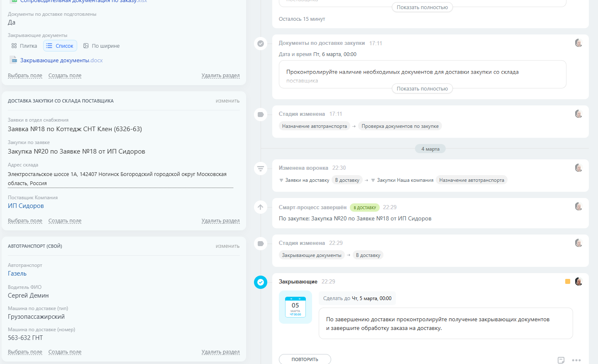Expand Показать полностью above Осталось 15 минут
598x364 pixels.
pos(422,7)
